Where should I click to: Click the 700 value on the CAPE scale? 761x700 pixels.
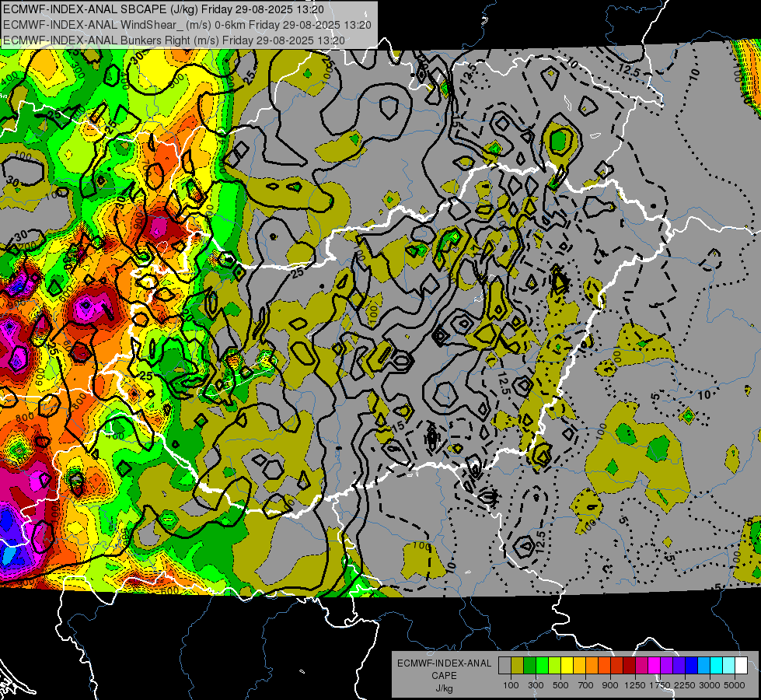[x=586, y=685]
